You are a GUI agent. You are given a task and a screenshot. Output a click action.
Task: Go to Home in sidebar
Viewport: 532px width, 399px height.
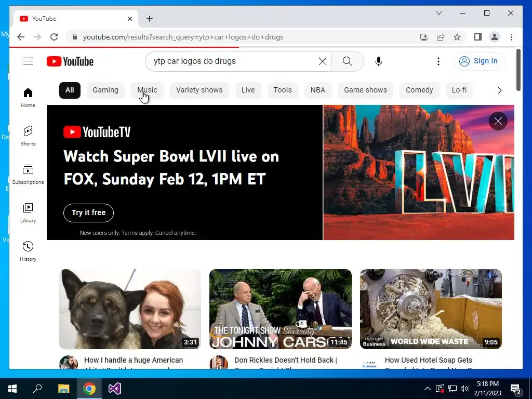[x=28, y=98]
